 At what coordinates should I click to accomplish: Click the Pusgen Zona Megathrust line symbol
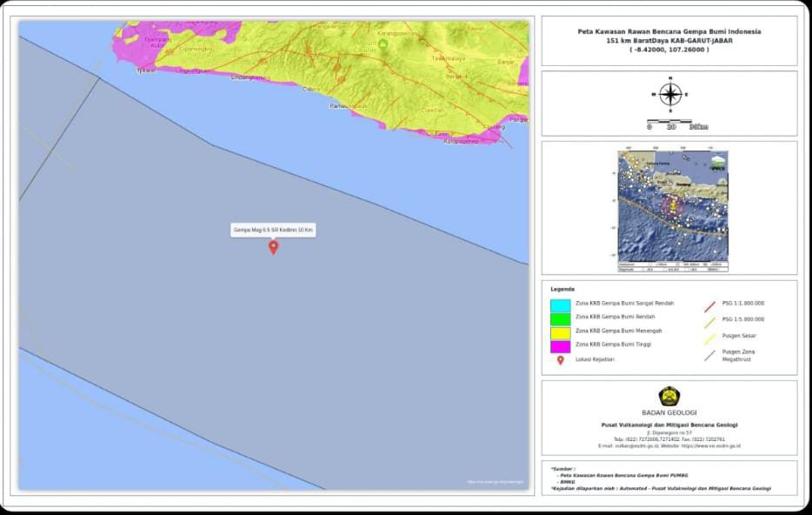click(x=709, y=354)
